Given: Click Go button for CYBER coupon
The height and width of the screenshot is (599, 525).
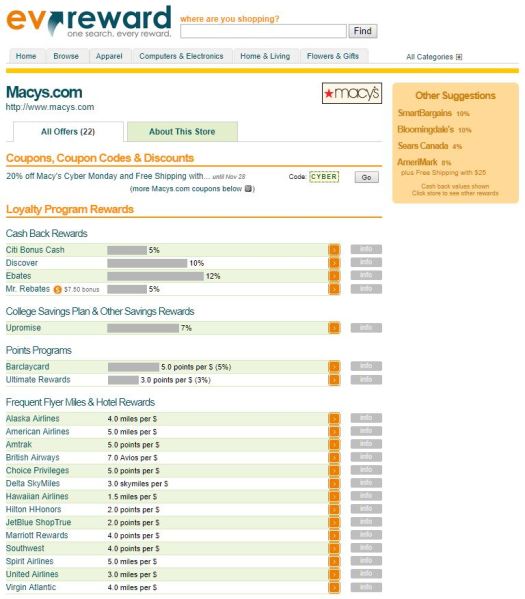Looking at the screenshot, I should tap(366, 177).
